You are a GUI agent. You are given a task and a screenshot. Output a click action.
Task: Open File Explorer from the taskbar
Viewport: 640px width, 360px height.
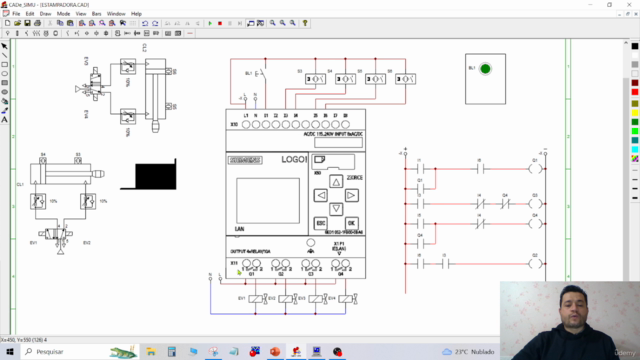point(151,351)
